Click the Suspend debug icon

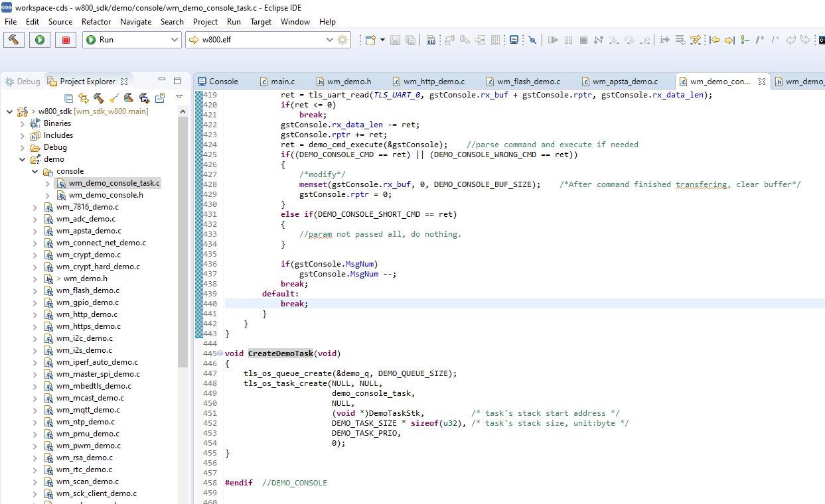click(569, 40)
